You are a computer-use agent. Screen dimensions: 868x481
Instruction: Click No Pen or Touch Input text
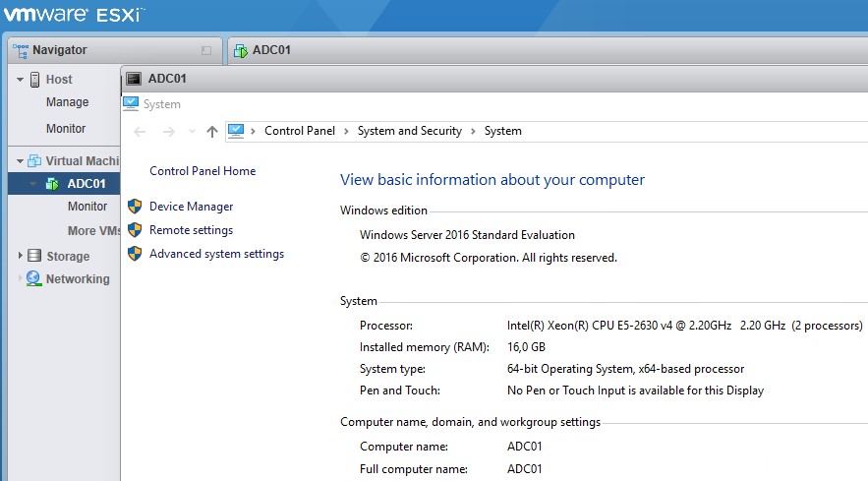click(x=635, y=391)
